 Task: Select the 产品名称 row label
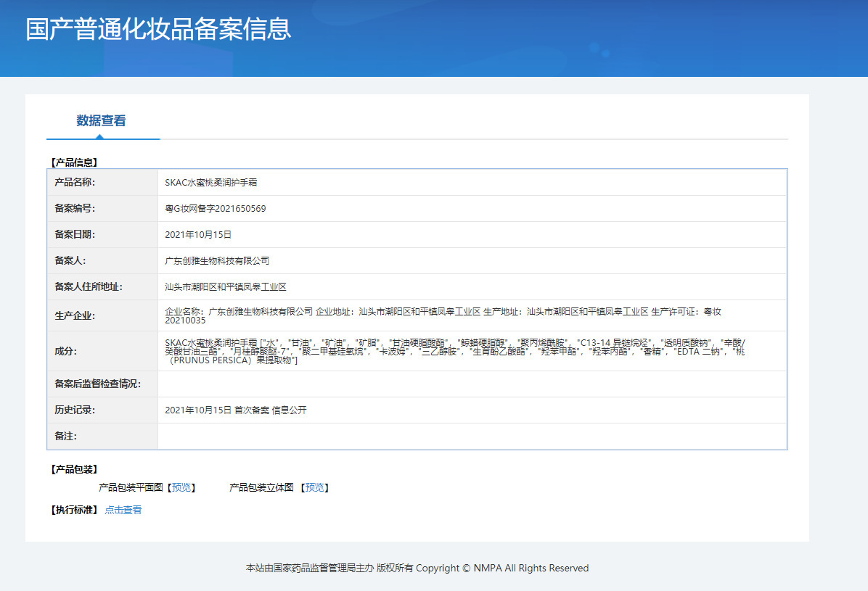pos(75,182)
